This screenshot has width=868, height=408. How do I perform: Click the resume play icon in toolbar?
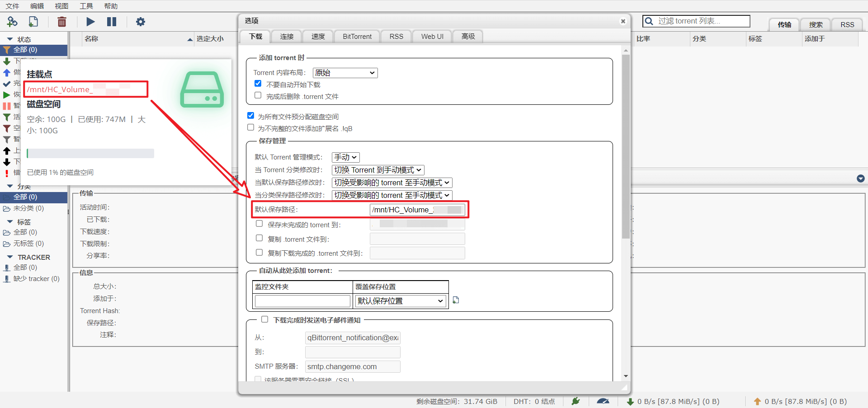click(90, 21)
